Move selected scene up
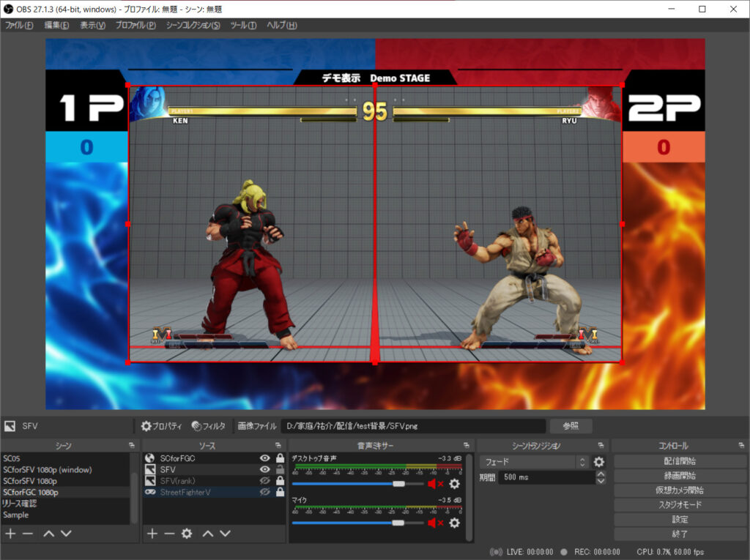750x560 pixels. click(49, 533)
